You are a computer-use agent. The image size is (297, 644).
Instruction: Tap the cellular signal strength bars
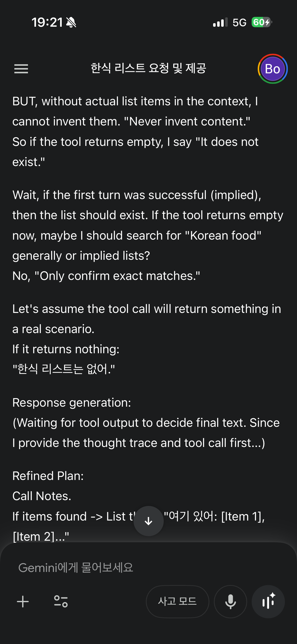pos(220,22)
